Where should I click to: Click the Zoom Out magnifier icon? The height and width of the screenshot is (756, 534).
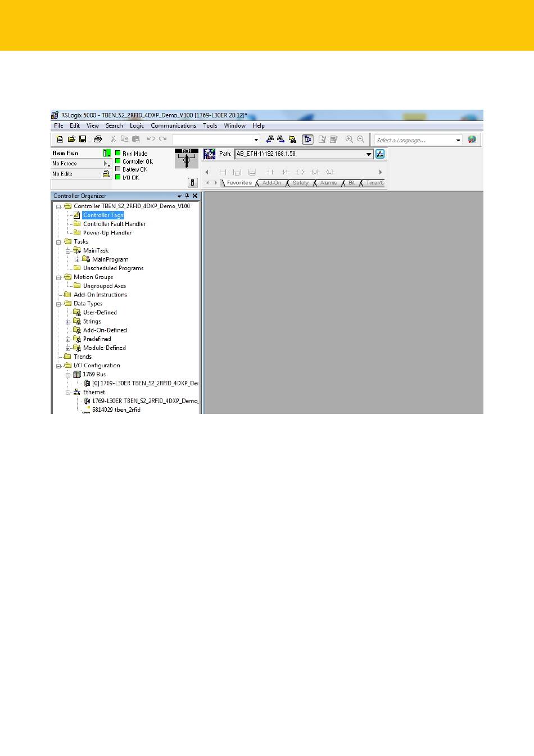pos(360,139)
